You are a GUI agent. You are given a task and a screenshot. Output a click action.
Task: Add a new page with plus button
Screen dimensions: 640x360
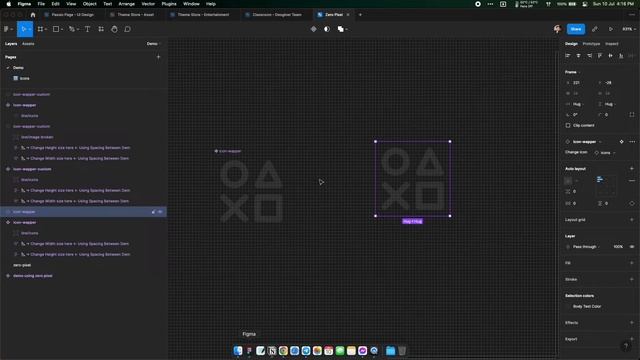tap(158, 57)
